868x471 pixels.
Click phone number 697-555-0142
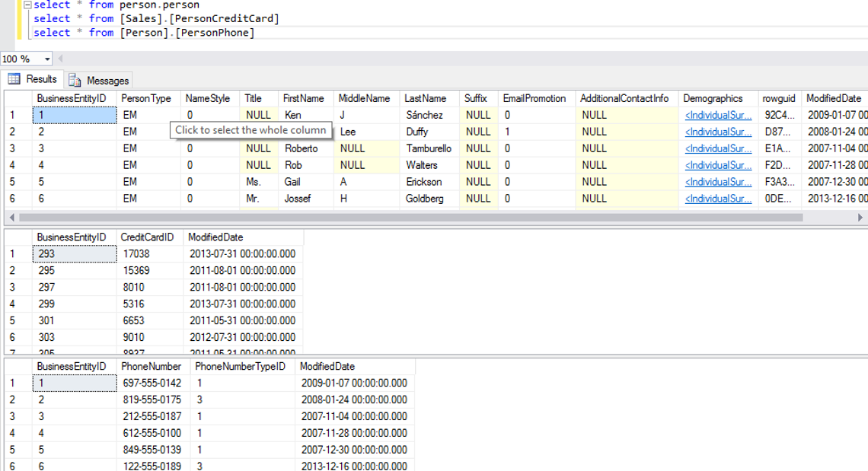click(152, 383)
